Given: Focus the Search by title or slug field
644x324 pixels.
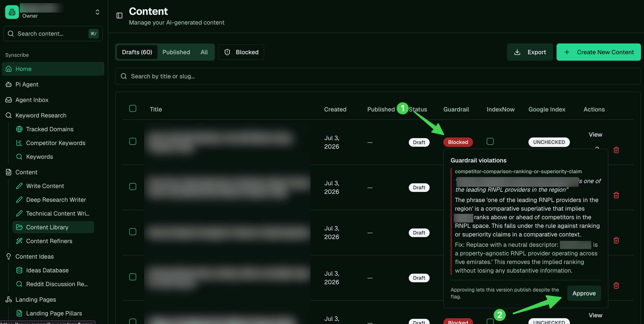Looking at the screenshot, I should pyautogui.click(x=378, y=76).
